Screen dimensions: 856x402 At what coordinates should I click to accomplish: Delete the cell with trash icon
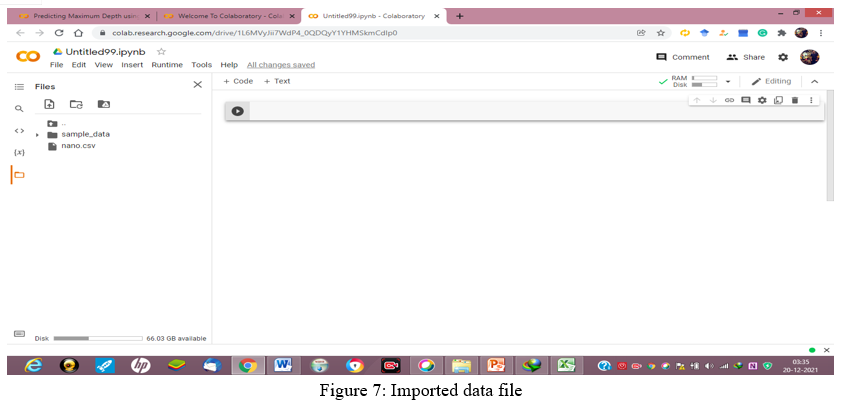(x=795, y=100)
